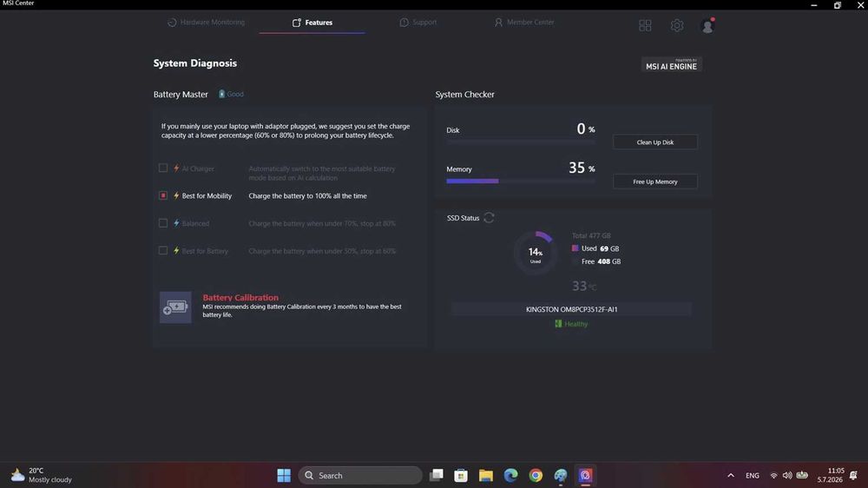This screenshot has height=488, width=868.
Task: Select Best for Mobility checkbox
Action: [163, 195]
